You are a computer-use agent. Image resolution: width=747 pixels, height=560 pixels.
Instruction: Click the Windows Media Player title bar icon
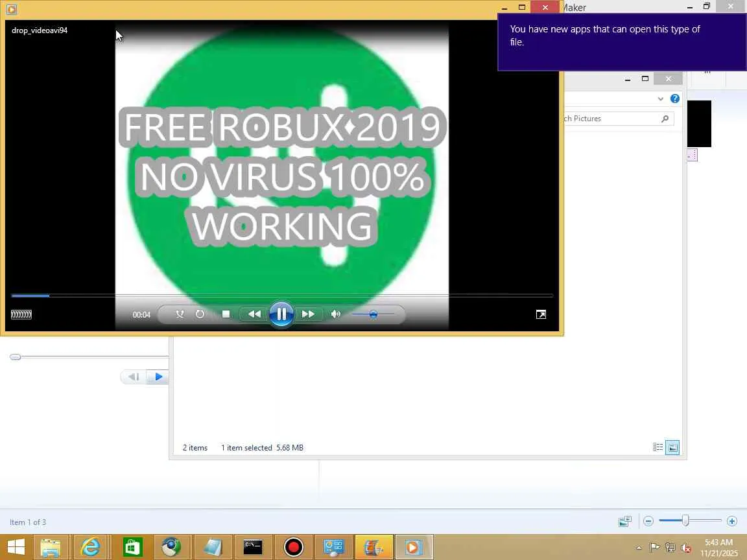coord(12,9)
